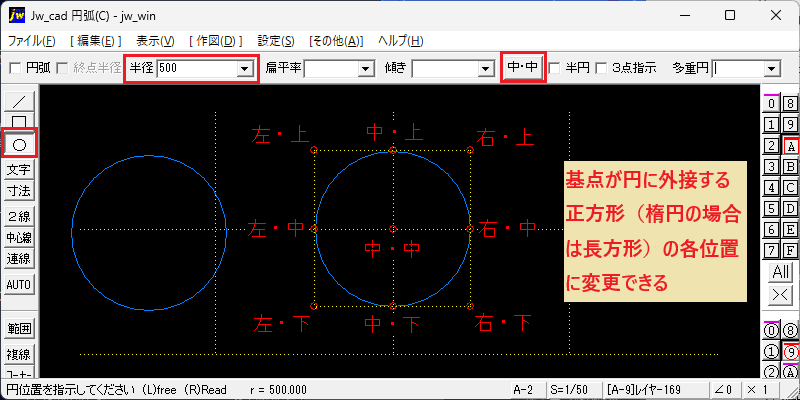Open the 設定(S) menu
This screenshot has height=400, width=800.
pos(276,41)
